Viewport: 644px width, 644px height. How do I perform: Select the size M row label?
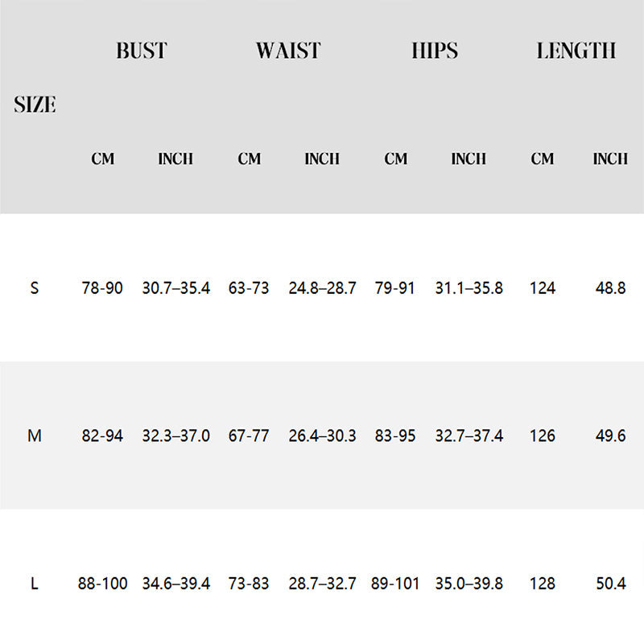35,436
